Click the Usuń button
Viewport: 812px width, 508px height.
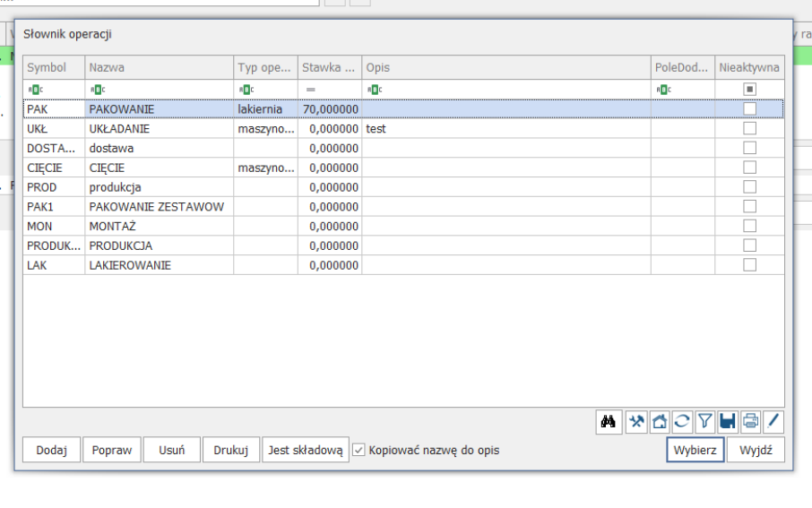171,450
